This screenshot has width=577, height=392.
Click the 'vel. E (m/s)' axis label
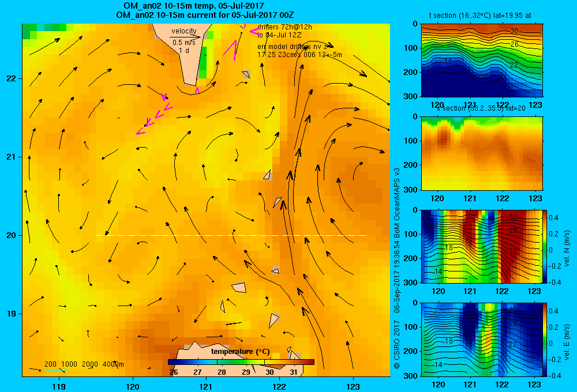(567, 341)
